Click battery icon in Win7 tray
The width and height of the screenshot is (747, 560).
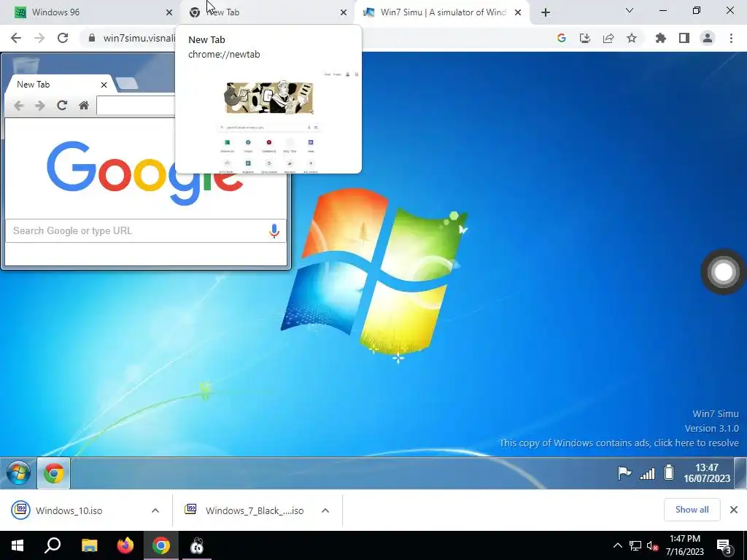669,472
